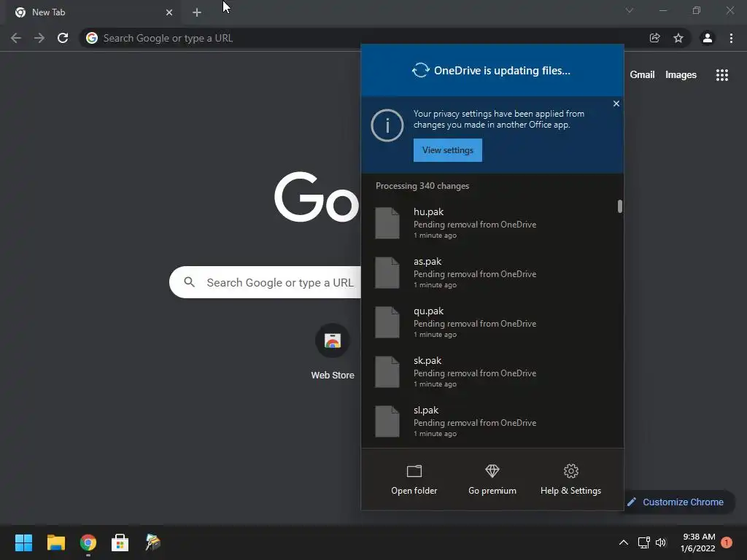Click the hu.pak file icon
Viewport: 747px width, 560px height.
point(387,223)
